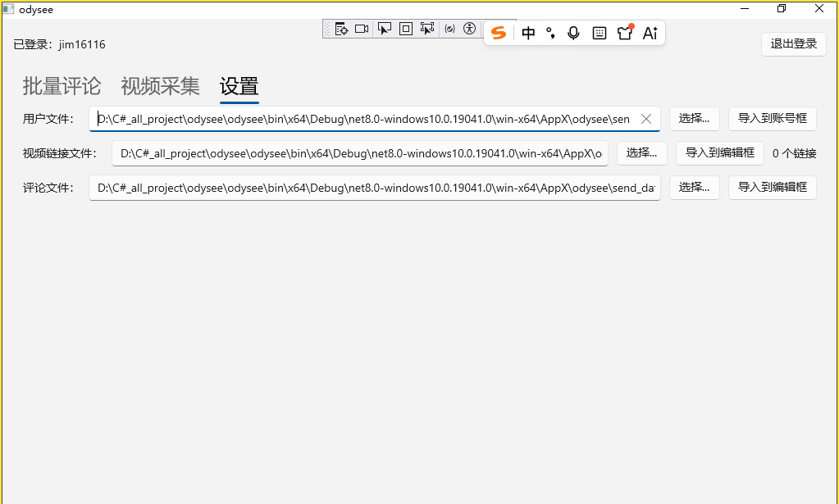Enable the select element pointer tool
839x504 pixels.
tap(384, 29)
